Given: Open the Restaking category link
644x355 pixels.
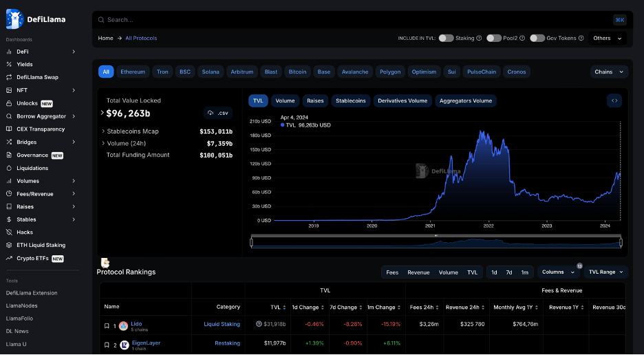Looking at the screenshot, I should pyautogui.click(x=228, y=343).
